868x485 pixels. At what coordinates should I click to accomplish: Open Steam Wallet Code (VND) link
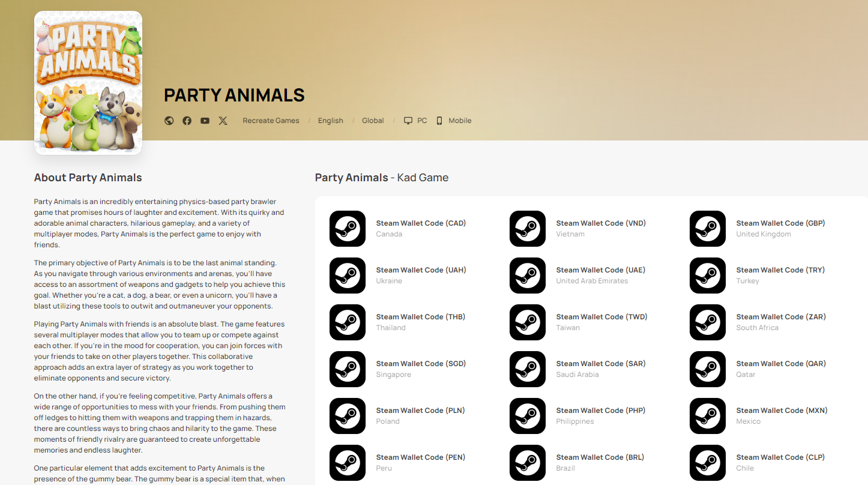601,223
